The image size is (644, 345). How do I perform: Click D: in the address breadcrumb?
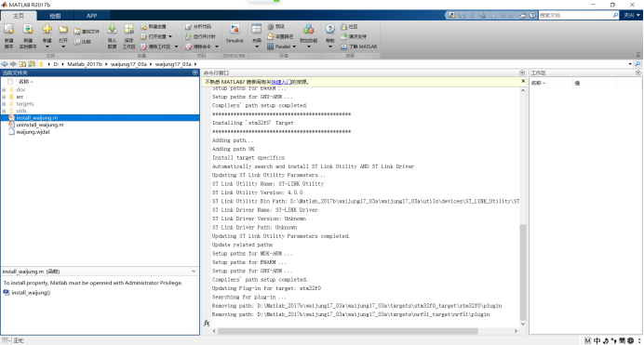pyautogui.click(x=56, y=64)
